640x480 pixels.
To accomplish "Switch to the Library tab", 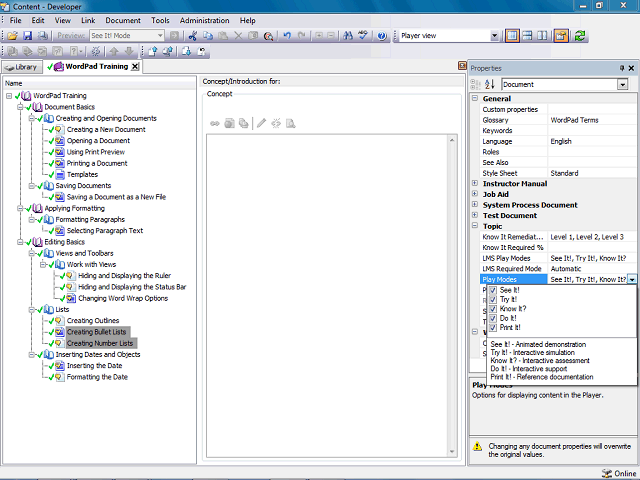I will (22, 67).
